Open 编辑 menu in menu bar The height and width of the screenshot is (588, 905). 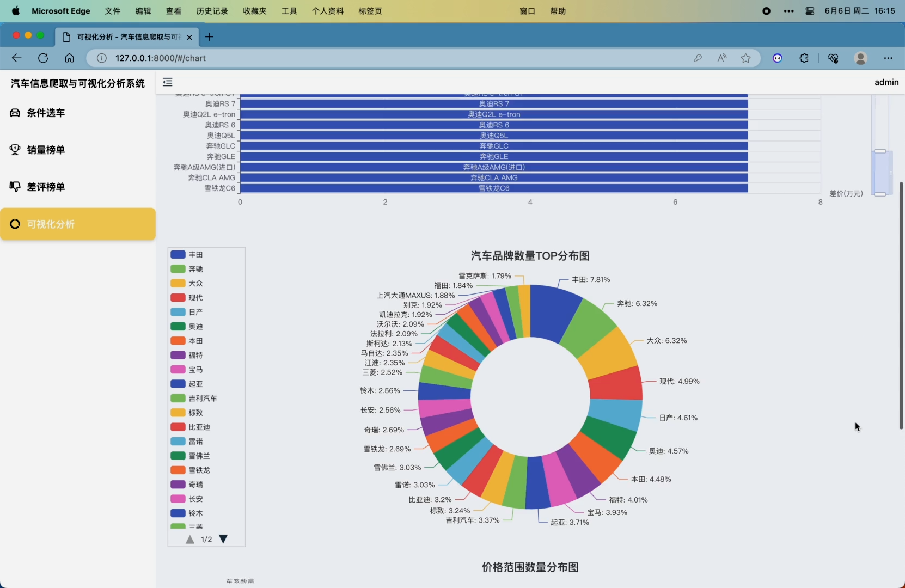[x=143, y=11]
